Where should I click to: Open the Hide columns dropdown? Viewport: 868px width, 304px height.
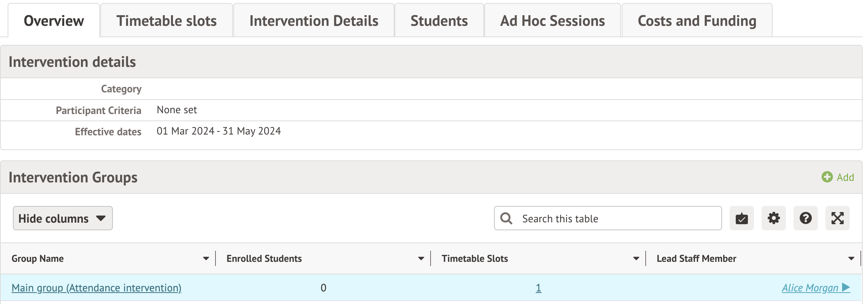[x=63, y=218]
